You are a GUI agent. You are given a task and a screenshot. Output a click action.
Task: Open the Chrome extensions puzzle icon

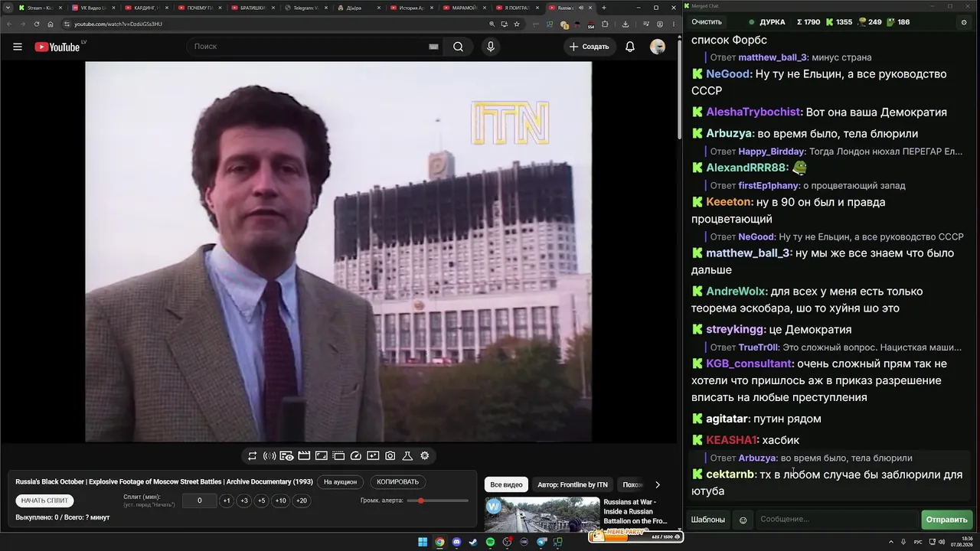[x=605, y=24]
